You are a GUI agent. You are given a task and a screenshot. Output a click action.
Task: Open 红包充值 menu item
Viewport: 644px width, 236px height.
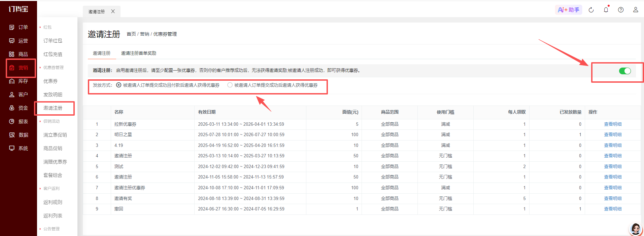tap(53, 54)
